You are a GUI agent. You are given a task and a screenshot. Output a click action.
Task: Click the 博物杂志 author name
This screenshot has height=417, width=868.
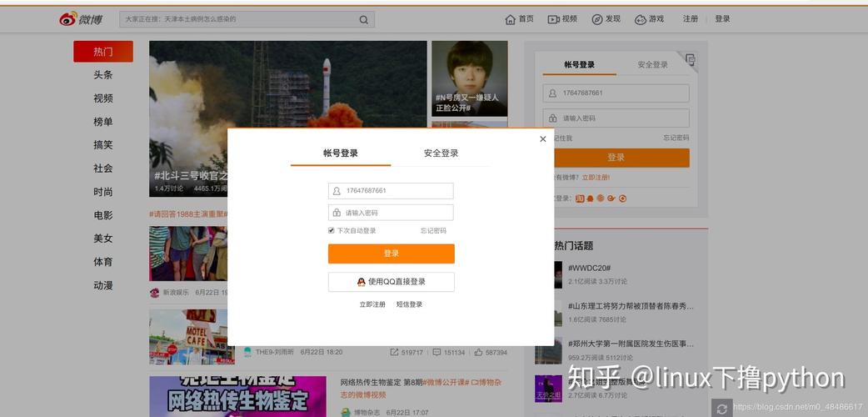367,413
